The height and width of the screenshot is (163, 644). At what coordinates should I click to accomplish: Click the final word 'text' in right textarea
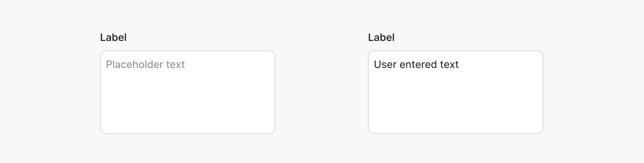tap(449, 65)
